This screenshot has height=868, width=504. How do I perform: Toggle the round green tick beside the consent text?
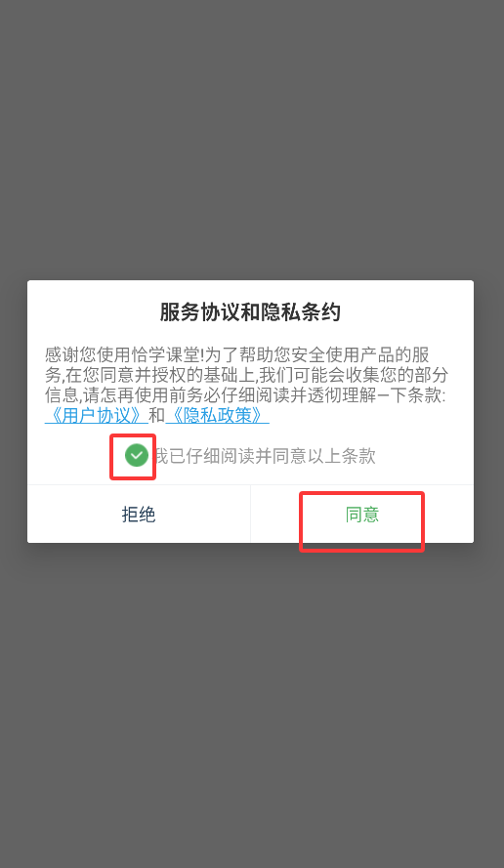pos(136,456)
